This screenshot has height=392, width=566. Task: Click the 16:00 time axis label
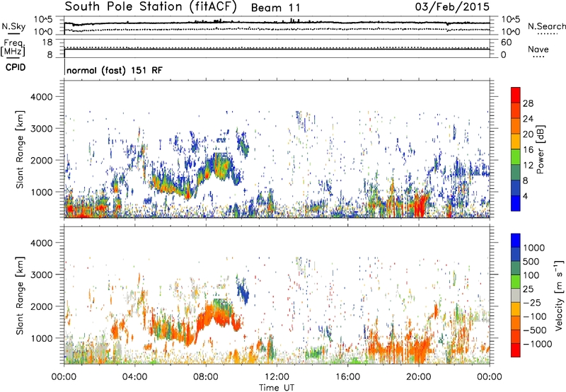[347, 377]
